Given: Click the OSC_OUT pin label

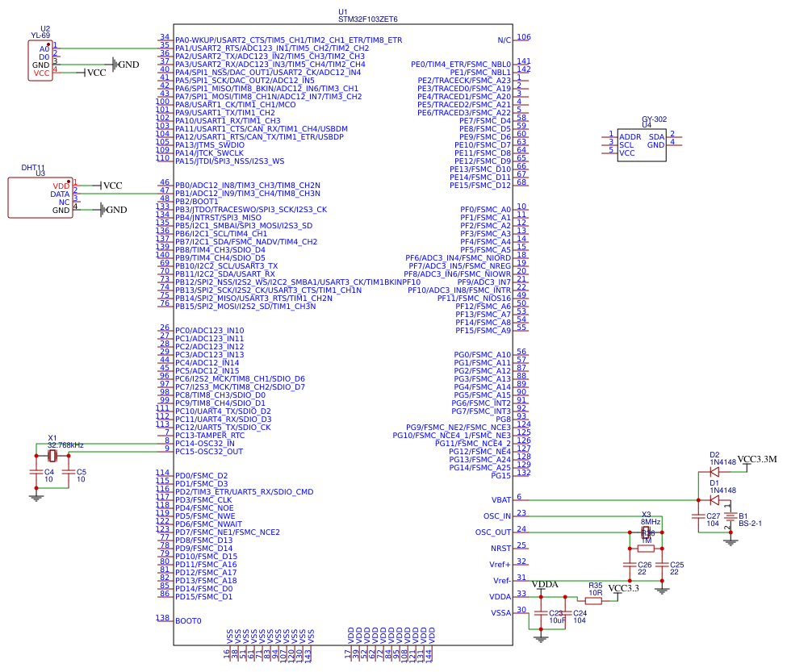Looking at the screenshot, I should [493, 532].
